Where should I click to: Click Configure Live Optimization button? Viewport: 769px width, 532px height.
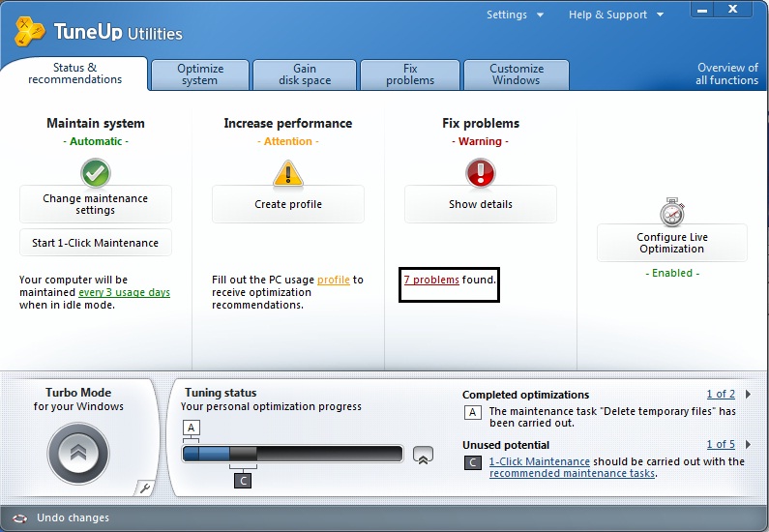point(672,243)
